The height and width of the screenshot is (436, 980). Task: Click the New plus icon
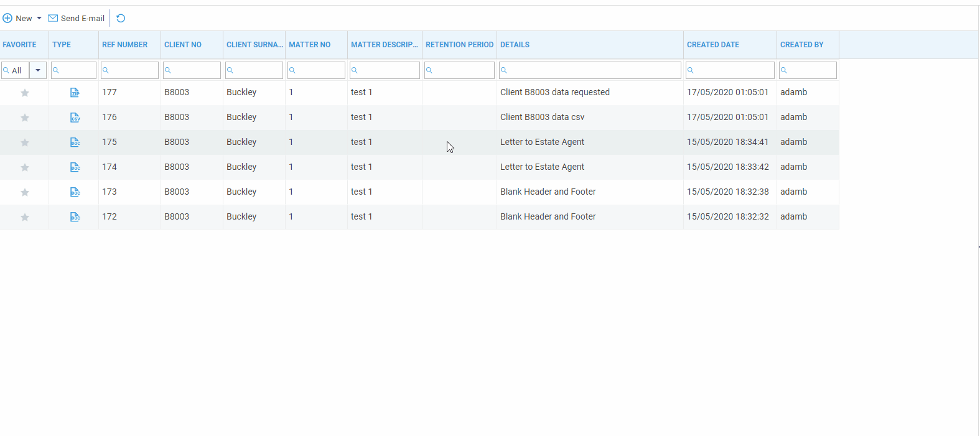click(7, 18)
